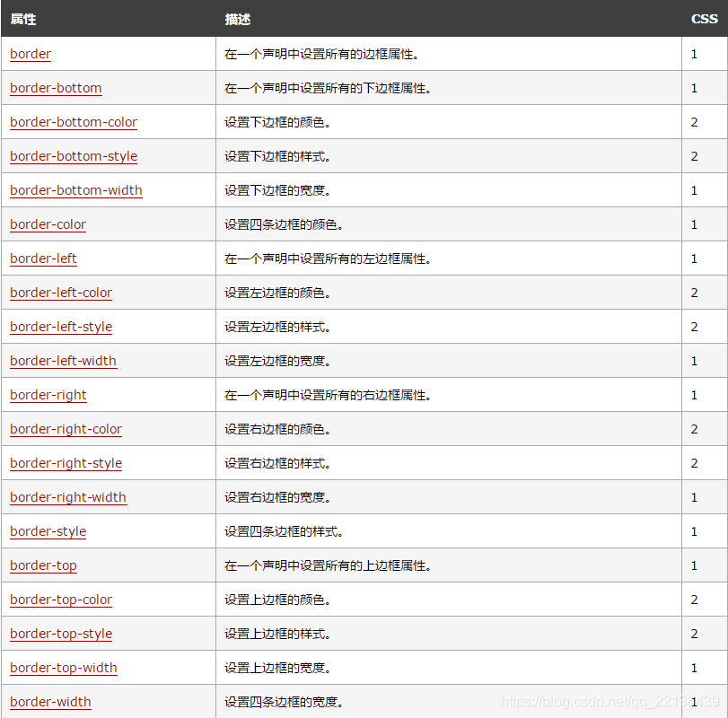Select text 在一个声明中设置所有的上边框属性。
This screenshot has height=718, width=728.
tap(329, 565)
